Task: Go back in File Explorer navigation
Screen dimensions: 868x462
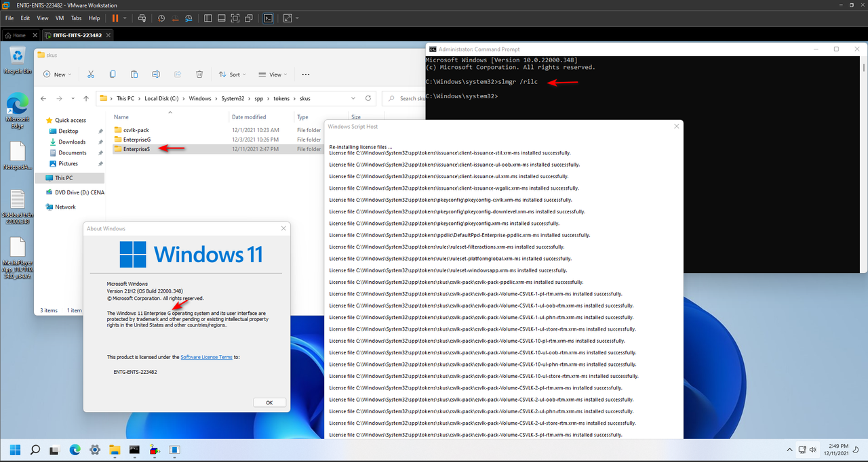Action: coord(45,98)
